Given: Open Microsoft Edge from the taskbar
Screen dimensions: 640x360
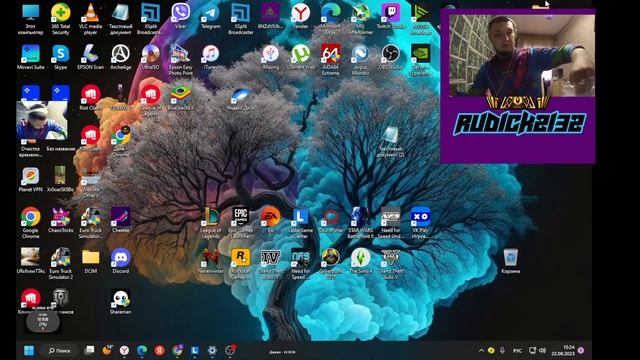Looking at the screenshot, I should coord(142,350).
